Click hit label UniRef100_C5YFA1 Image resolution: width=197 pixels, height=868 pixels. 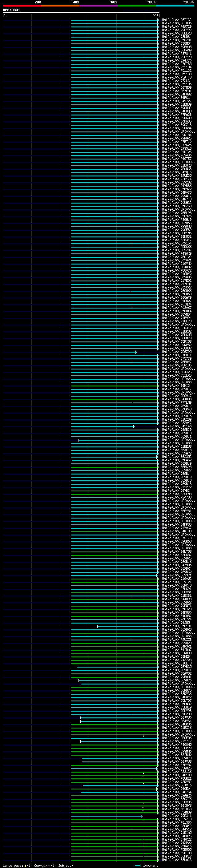click(177, 91)
